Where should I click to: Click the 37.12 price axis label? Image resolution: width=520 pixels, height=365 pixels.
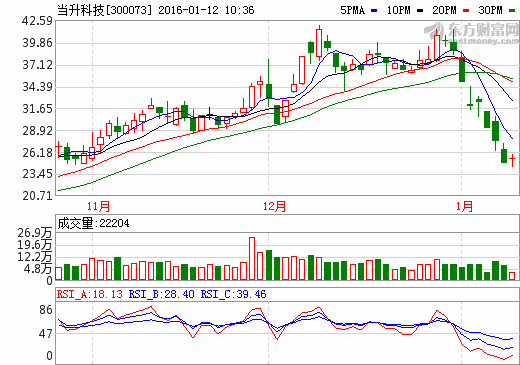click(x=37, y=65)
